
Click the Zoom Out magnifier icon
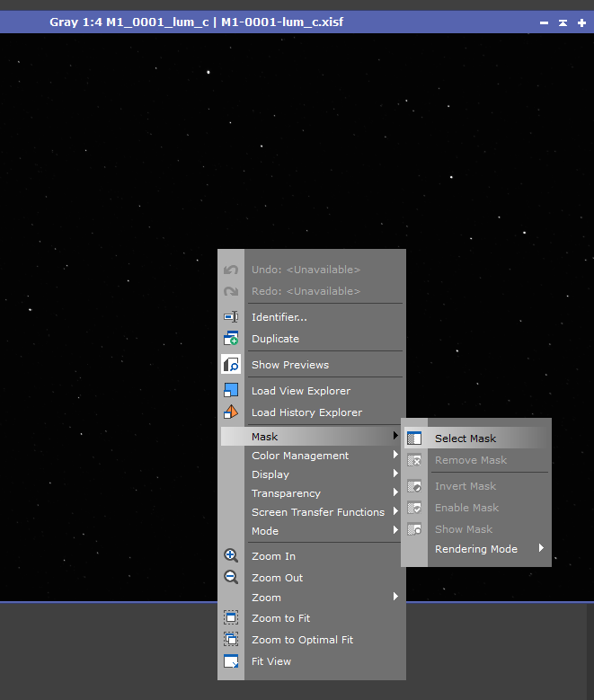[231, 577]
